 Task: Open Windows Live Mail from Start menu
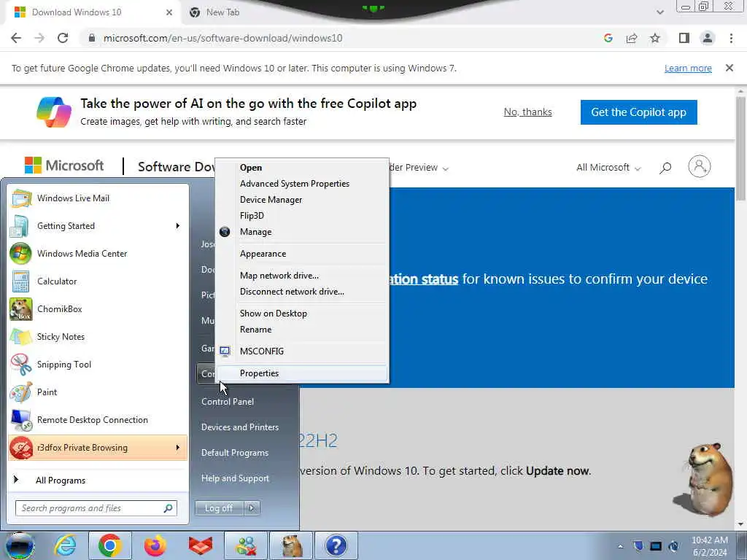pyautogui.click(x=98, y=198)
